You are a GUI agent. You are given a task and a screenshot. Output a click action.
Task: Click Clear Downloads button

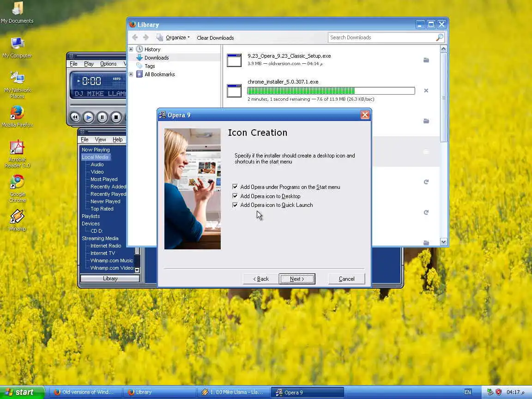(215, 38)
